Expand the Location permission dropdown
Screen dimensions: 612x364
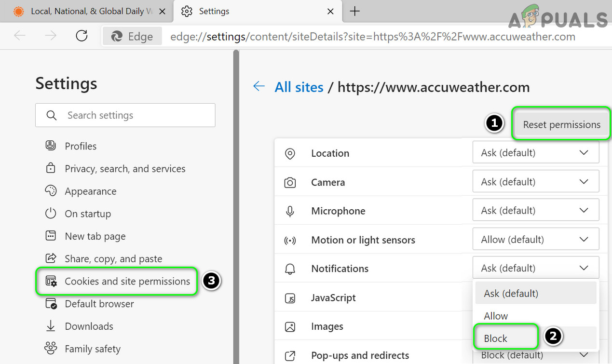535,153
